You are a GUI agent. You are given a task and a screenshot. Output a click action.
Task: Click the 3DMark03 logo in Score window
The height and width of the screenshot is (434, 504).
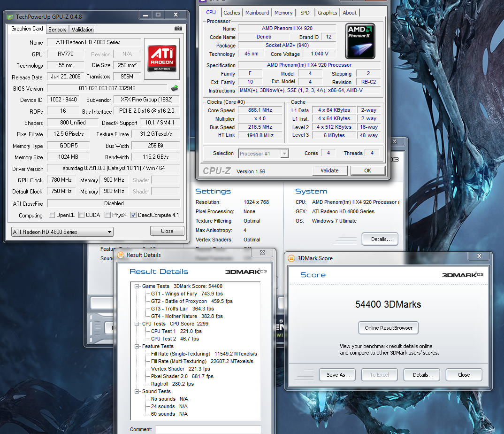point(463,275)
